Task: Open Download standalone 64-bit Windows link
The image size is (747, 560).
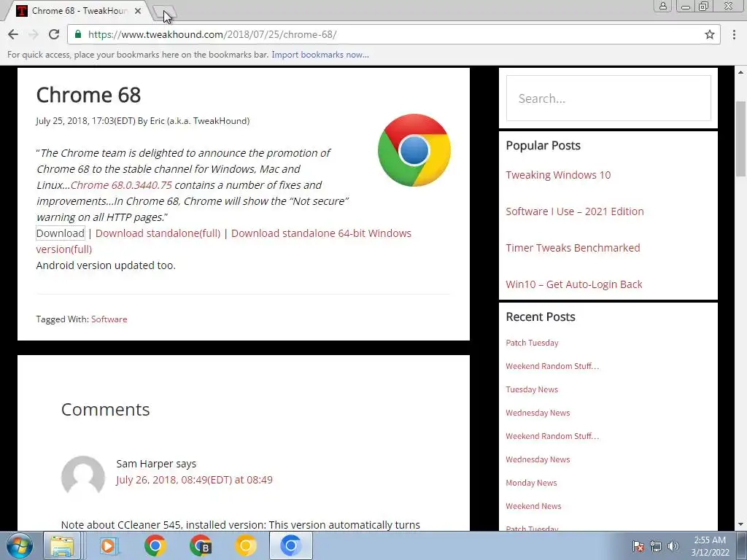Action: 321,233
